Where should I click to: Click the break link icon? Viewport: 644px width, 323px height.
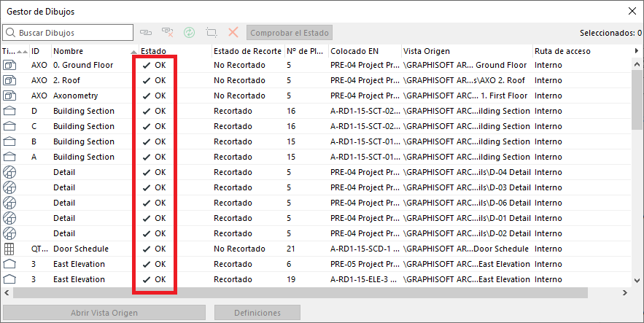(168, 33)
